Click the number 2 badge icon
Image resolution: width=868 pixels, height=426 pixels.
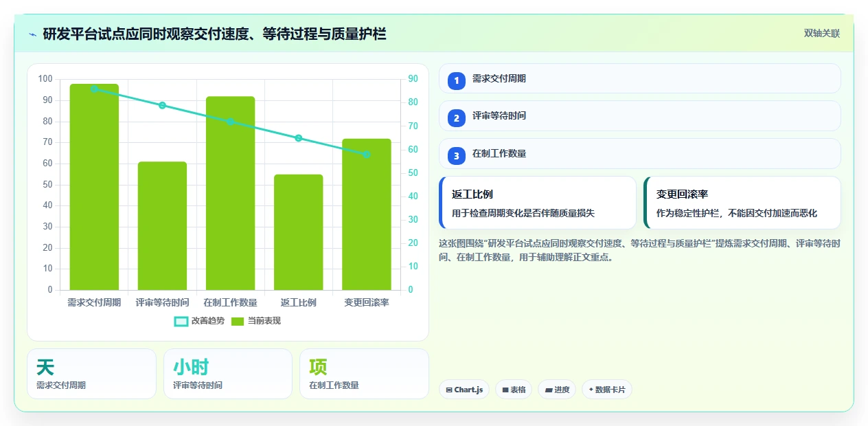pyautogui.click(x=456, y=117)
